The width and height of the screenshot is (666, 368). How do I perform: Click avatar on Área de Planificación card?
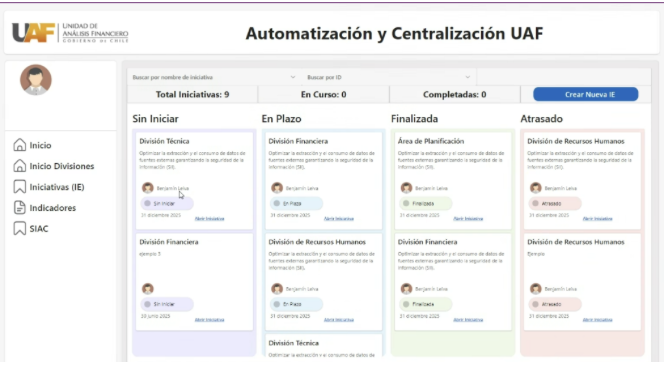click(x=406, y=187)
